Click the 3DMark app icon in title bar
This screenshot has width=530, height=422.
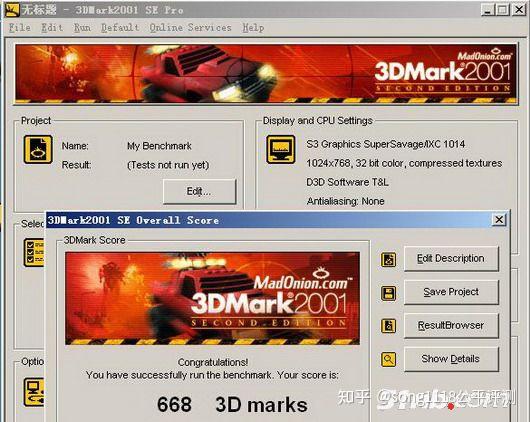click(12, 9)
